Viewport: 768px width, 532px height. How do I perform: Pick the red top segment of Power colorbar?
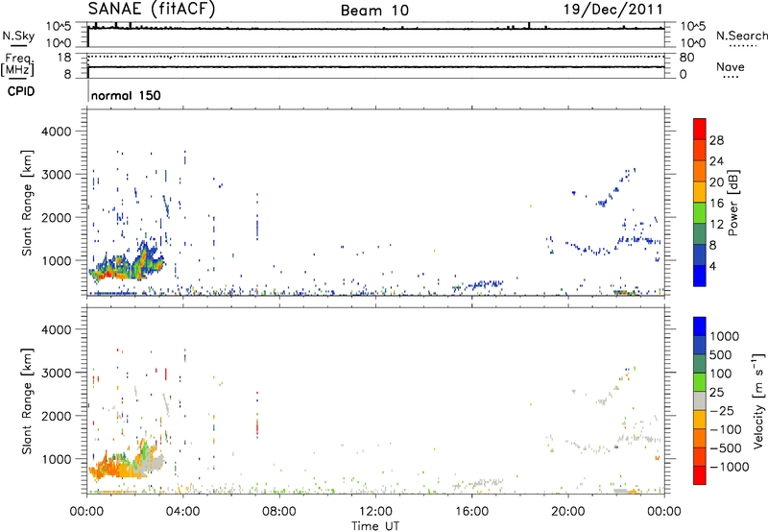[700, 130]
